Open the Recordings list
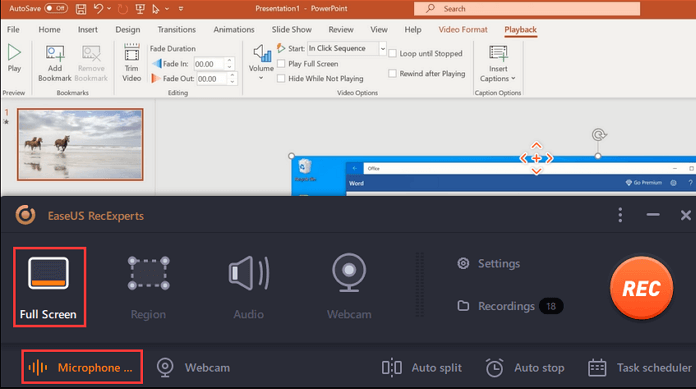Image resolution: width=696 pixels, height=389 pixels. 510,306
